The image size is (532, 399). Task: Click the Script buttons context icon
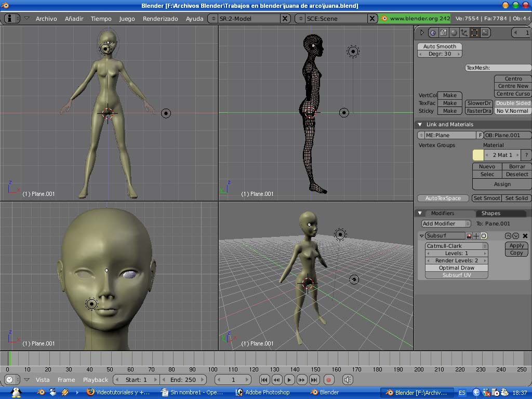pos(443,33)
